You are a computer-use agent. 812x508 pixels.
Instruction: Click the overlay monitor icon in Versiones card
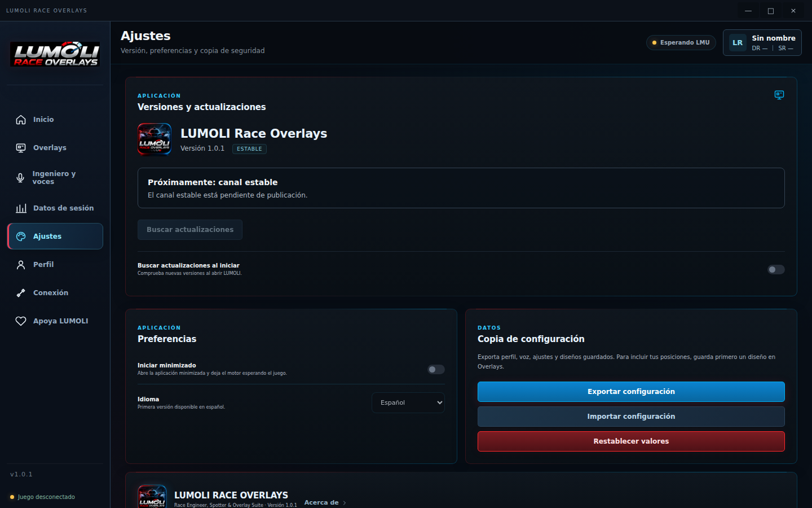tap(779, 95)
